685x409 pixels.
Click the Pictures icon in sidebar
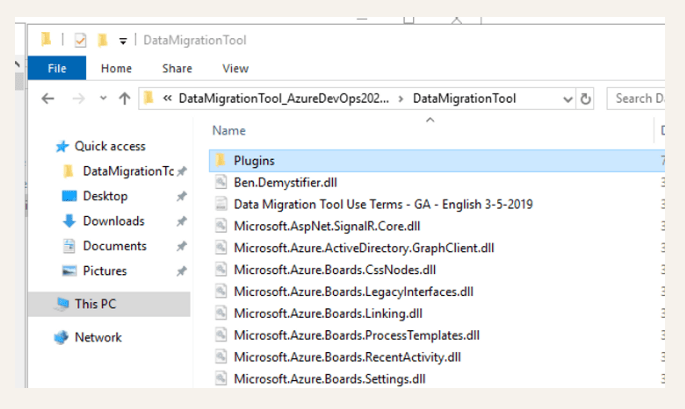[x=69, y=271]
